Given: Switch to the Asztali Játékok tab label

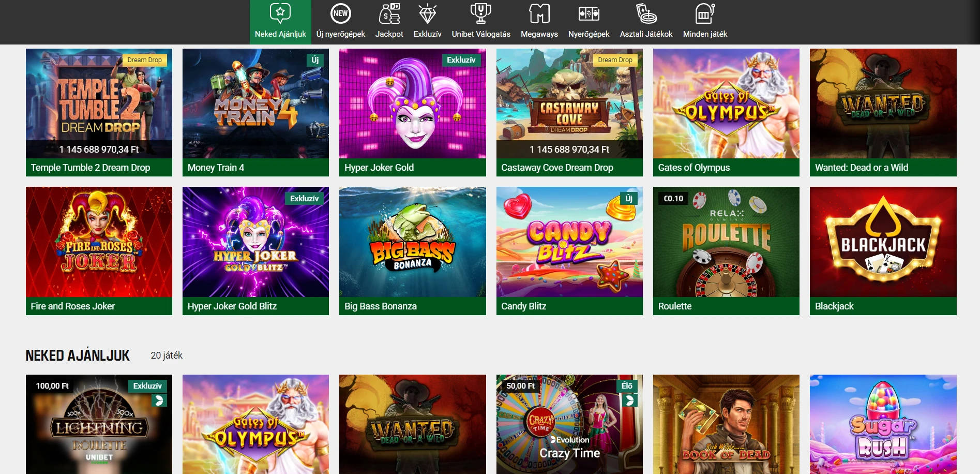Looking at the screenshot, I should tap(646, 34).
